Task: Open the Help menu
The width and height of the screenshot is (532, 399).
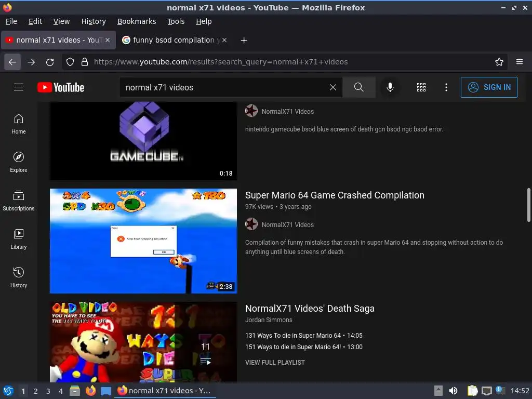Action: click(x=204, y=21)
